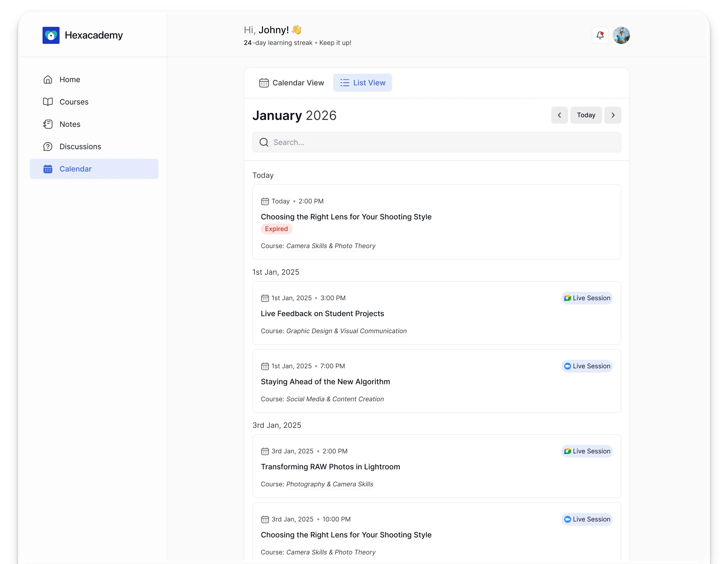Click Google Meet icon on Live Feedback card

click(567, 298)
